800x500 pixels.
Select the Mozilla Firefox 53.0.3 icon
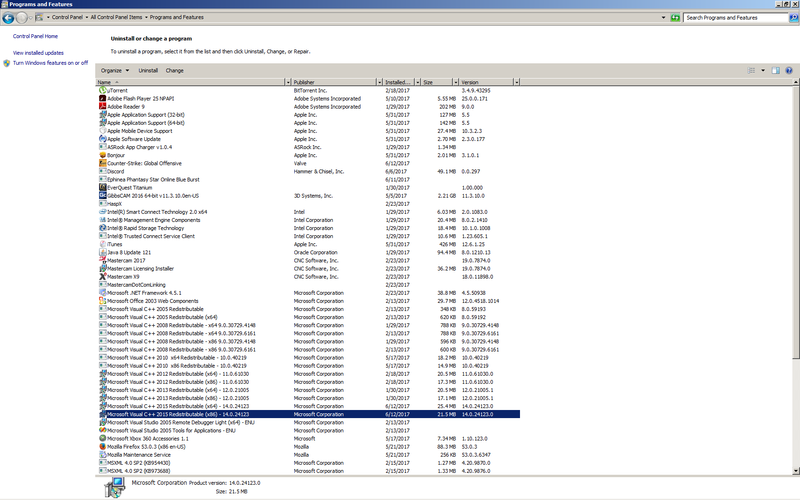pos(103,446)
